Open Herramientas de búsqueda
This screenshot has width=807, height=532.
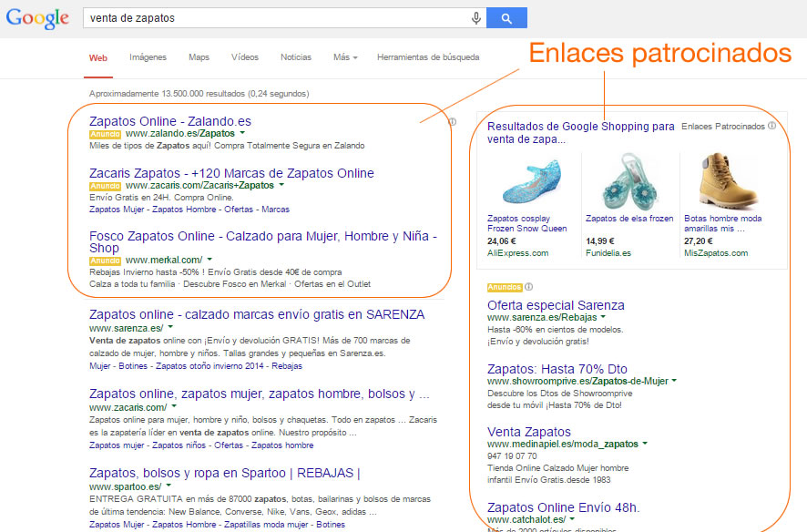[x=428, y=57]
